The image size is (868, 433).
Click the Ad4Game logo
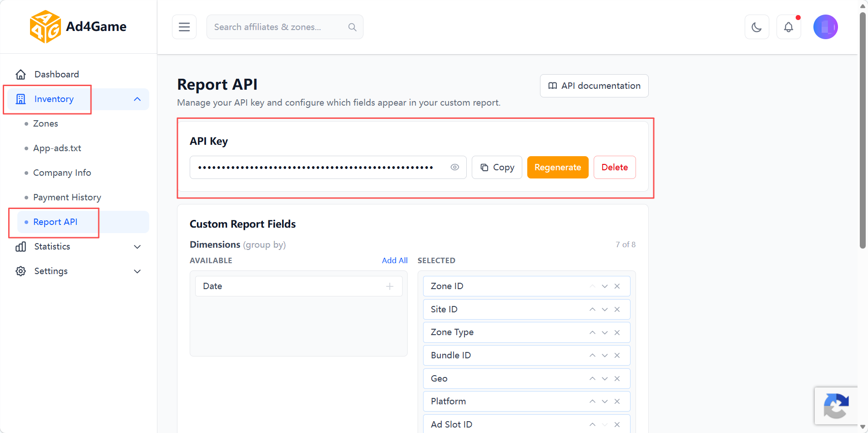pyautogui.click(x=78, y=27)
